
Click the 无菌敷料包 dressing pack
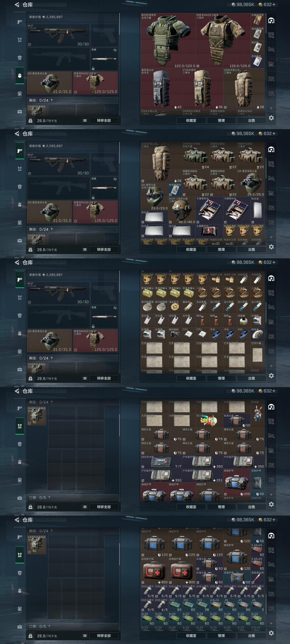(209, 231)
